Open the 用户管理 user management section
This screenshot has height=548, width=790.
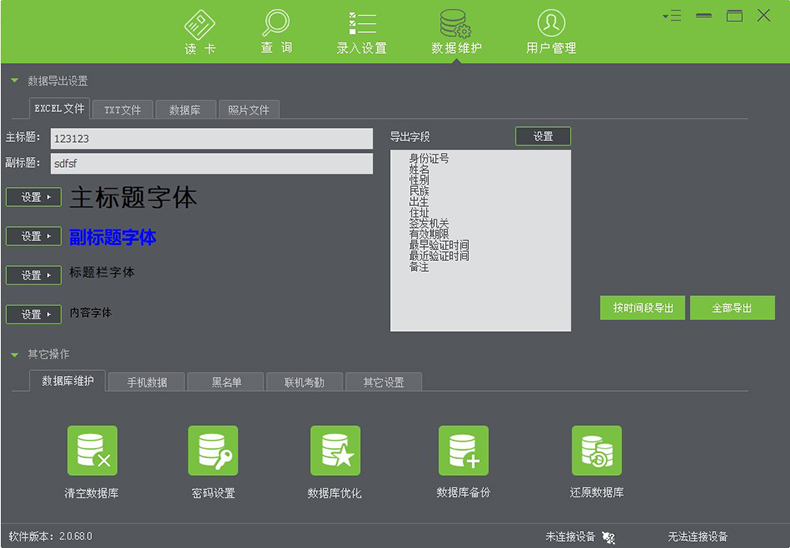pos(550,30)
